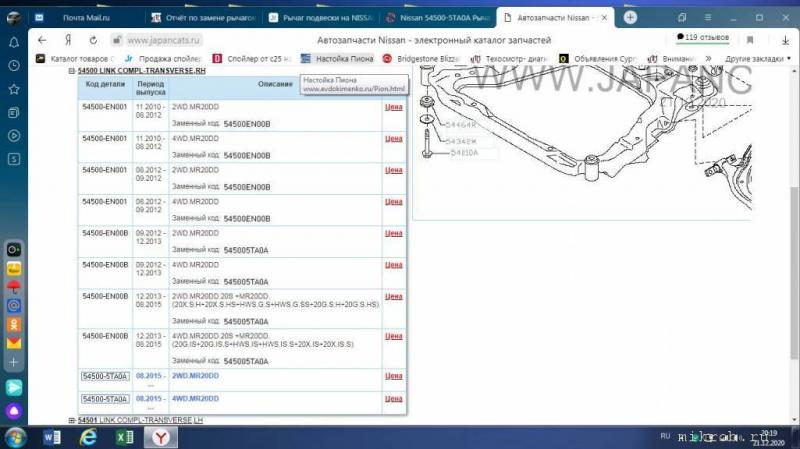Click Цена for 54500-5TA0A 4WD.MR20DD row
800x449 pixels.
[393, 399]
